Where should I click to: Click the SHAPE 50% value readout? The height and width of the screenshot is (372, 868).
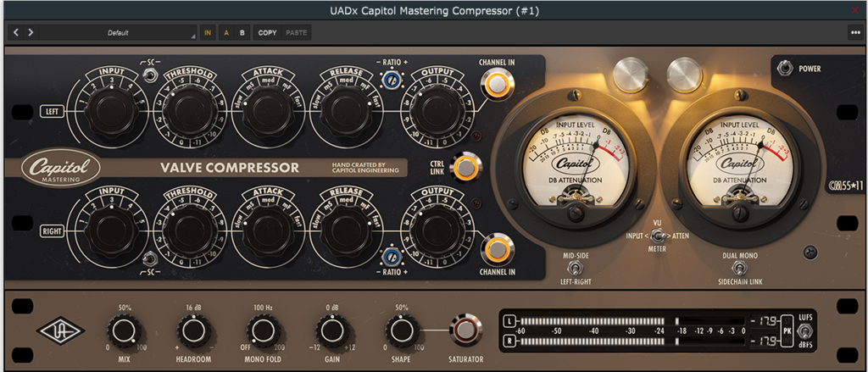tap(401, 308)
